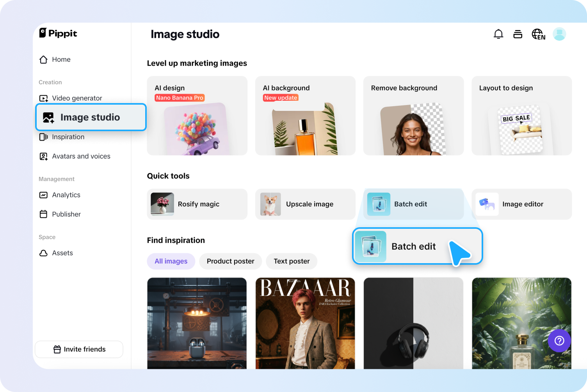
Task: Open the Assets section under Space
Action: coord(62,253)
